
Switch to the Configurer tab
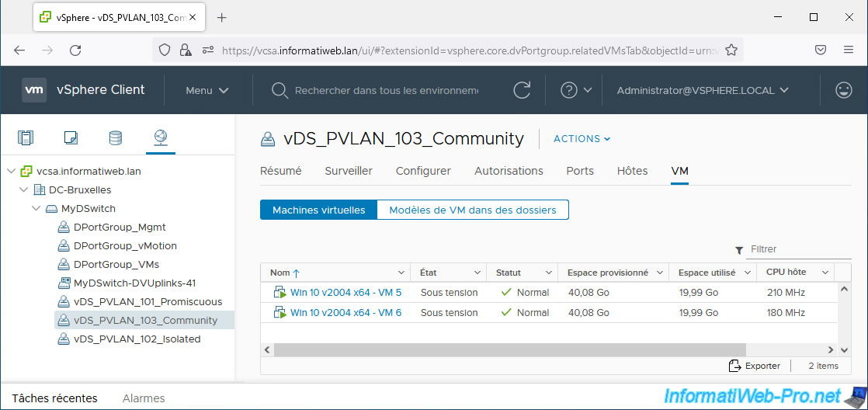[423, 171]
